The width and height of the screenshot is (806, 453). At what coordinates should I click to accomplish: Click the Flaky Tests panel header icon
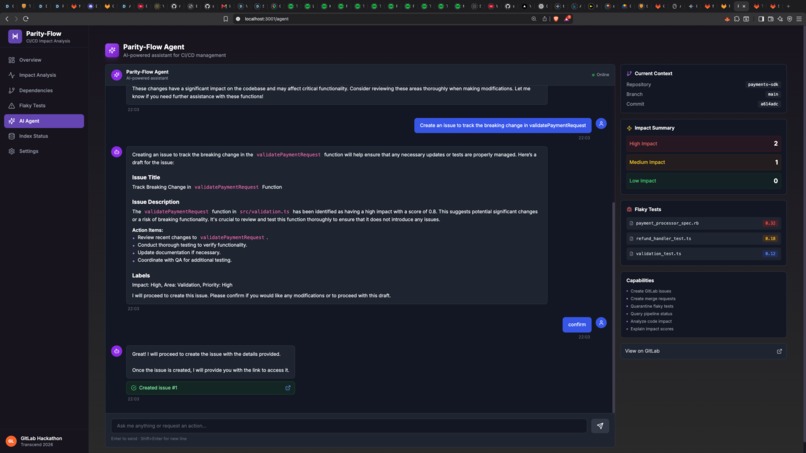pyautogui.click(x=629, y=209)
